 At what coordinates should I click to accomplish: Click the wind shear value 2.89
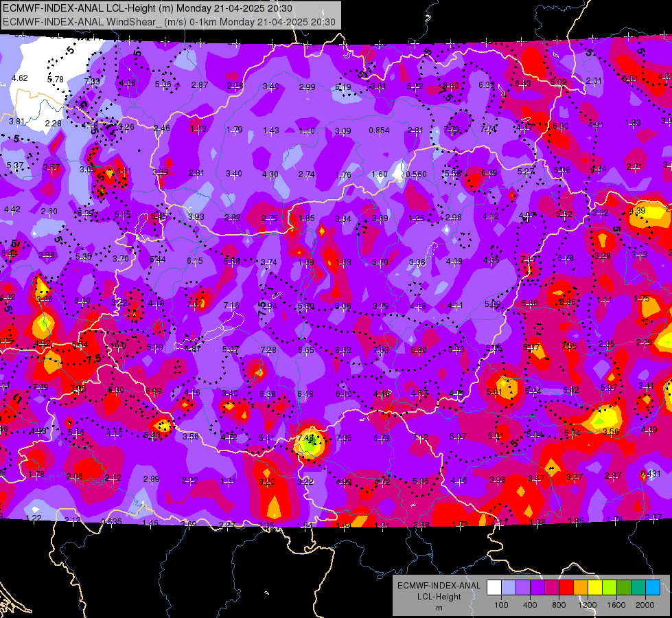151,479
